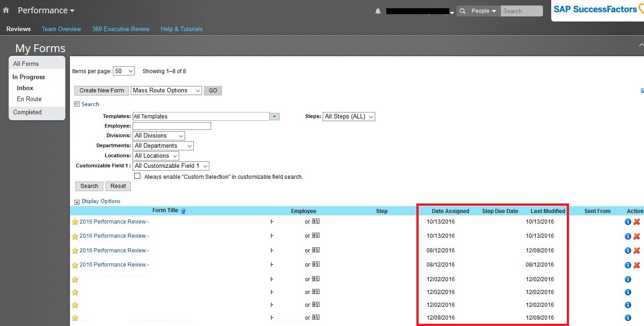644x326 pixels.
Task: Open the People search scope dropdown
Action: 484,11
